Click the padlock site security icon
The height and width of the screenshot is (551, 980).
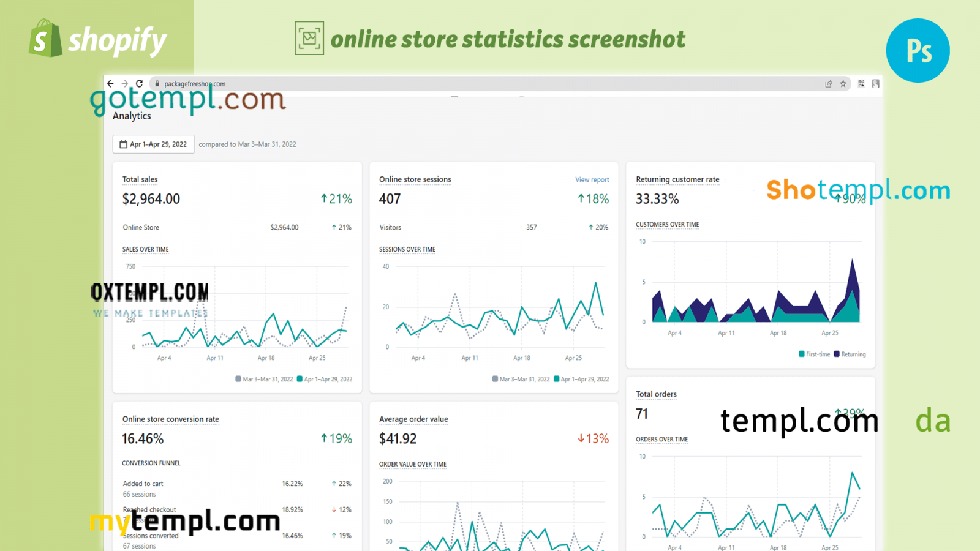157,84
